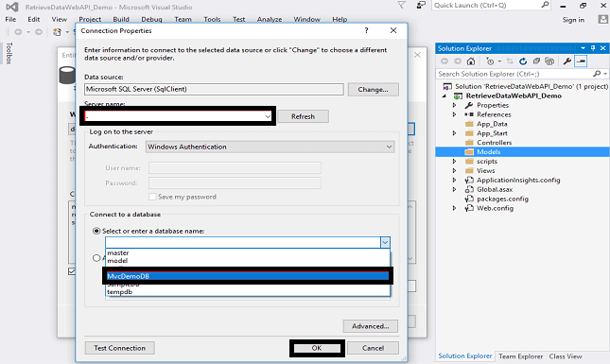Check the Save my password box
Viewport: 610px width, 364px height.
point(152,197)
